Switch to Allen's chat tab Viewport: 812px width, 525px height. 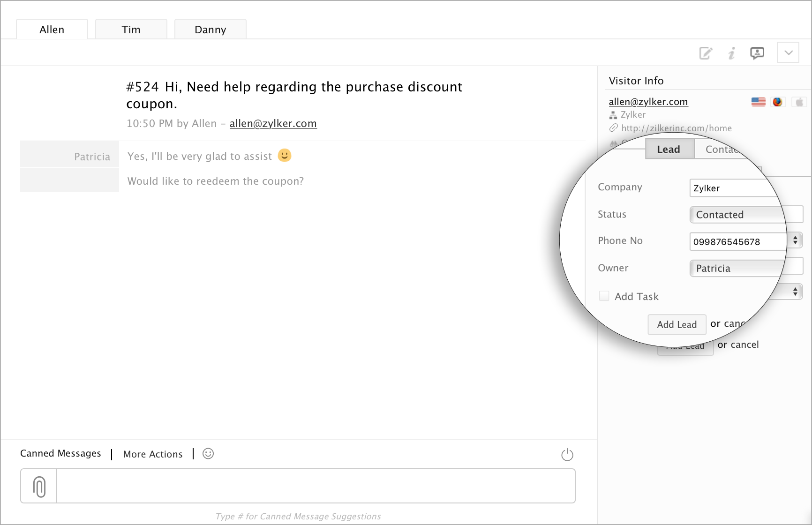[52, 29]
